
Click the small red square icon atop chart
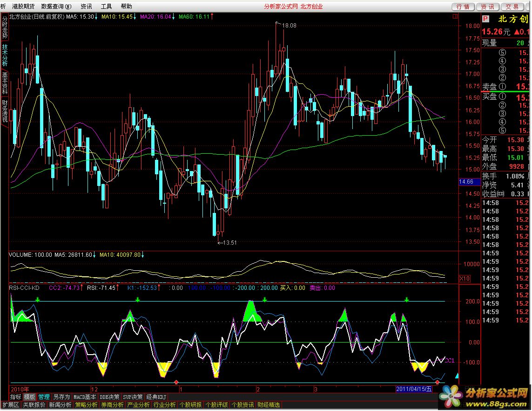click(x=455, y=16)
